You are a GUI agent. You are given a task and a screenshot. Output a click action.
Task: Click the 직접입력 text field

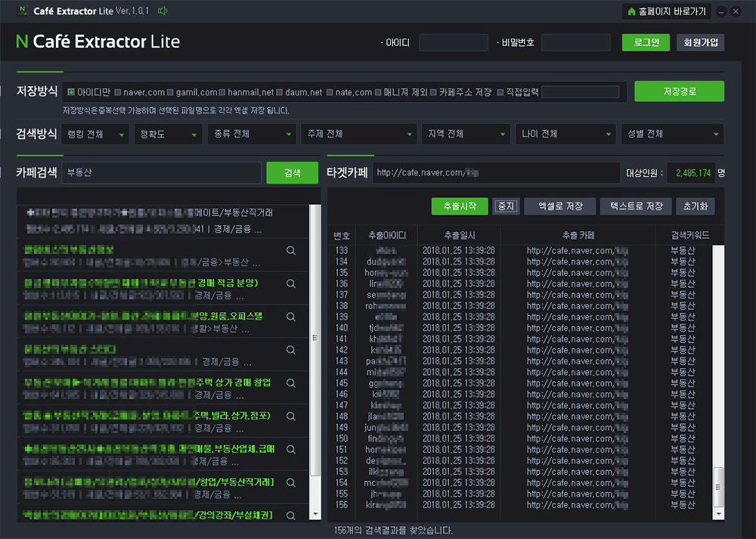click(x=581, y=92)
